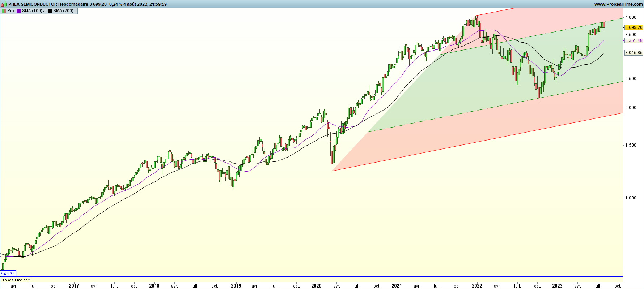Open the Prix legend settings
The height and width of the screenshot is (289, 644).
[x=8, y=11]
